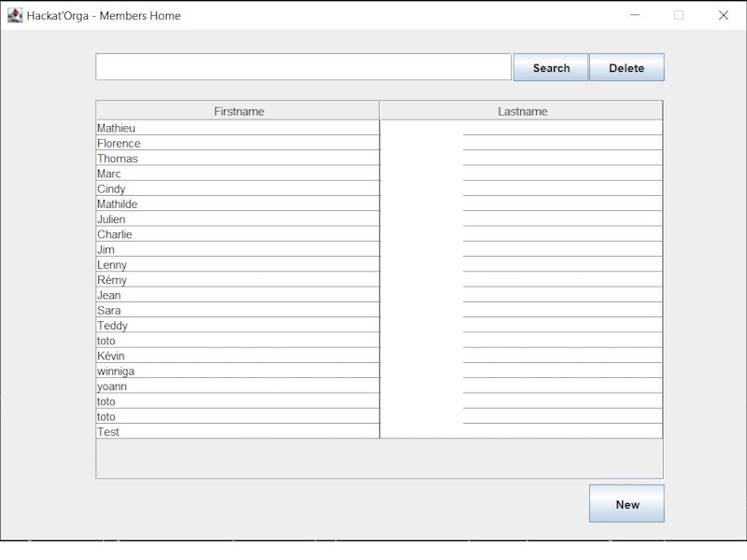The height and width of the screenshot is (560, 747).
Task: Click the Hackat'Orga app icon in title bar
Action: click(x=15, y=15)
